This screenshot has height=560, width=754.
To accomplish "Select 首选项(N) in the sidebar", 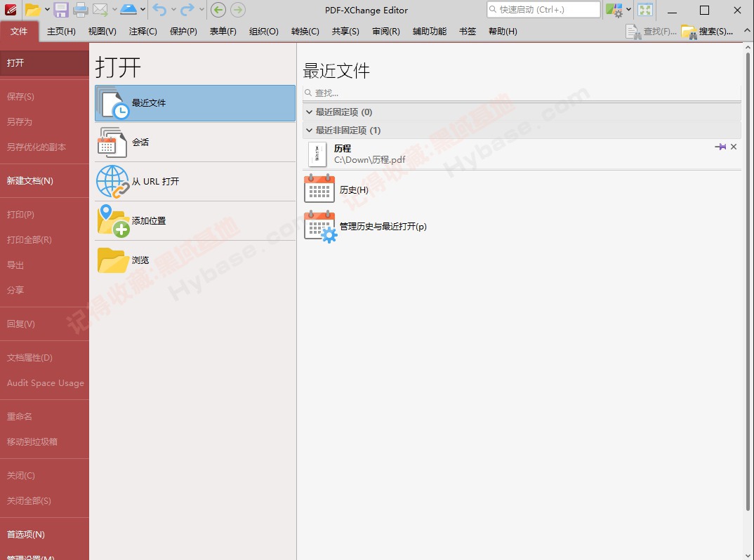I will 44,534.
